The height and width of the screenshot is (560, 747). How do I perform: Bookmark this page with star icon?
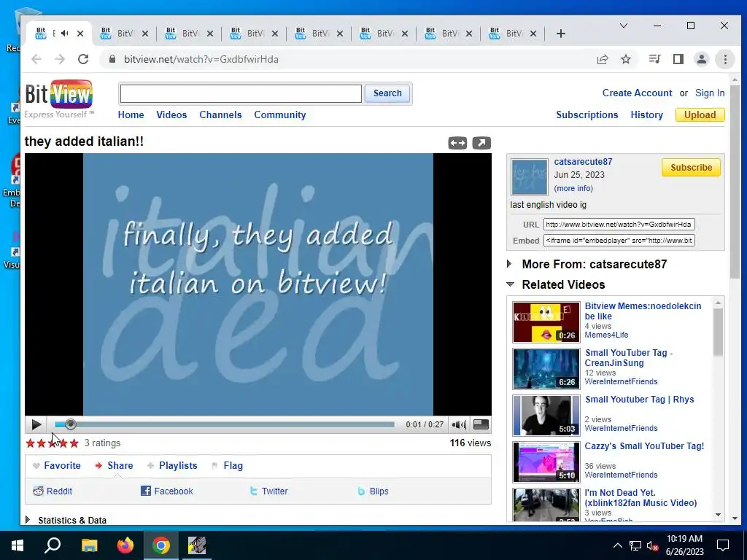point(626,59)
